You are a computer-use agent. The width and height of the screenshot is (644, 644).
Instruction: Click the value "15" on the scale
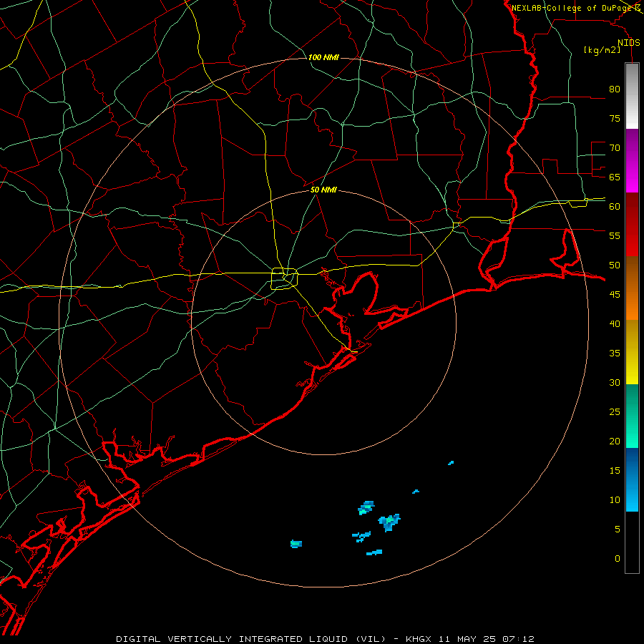click(615, 471)
